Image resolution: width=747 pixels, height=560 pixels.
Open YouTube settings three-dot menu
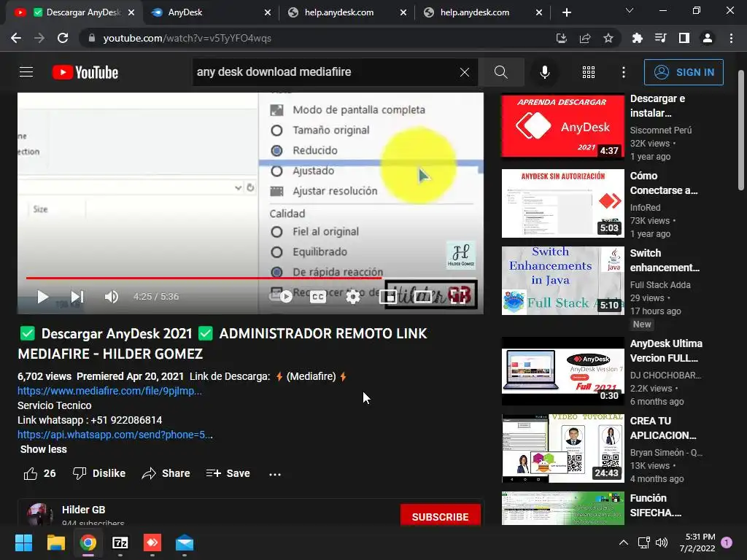pos(624,72)
